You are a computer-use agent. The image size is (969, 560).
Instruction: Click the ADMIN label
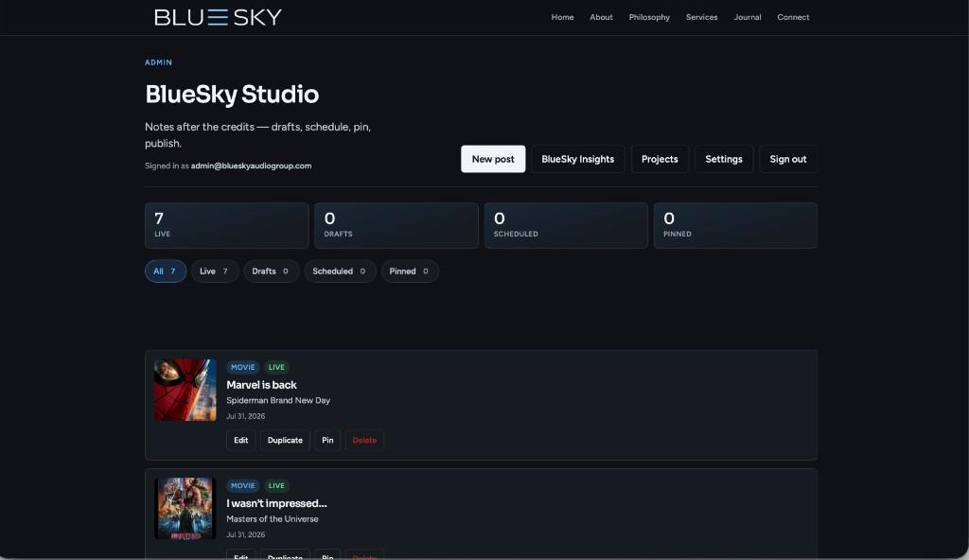(158, 62)
